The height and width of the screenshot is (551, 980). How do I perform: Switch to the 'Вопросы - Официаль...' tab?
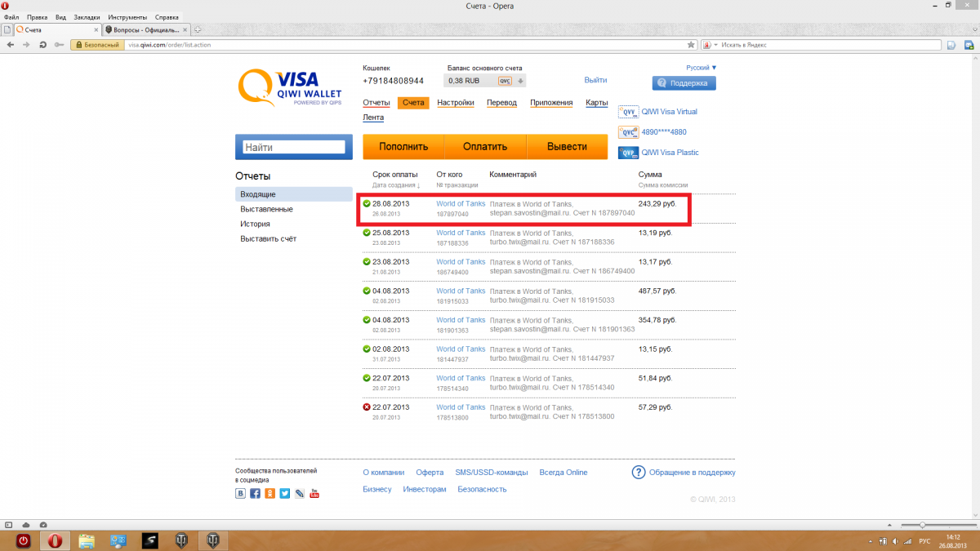point(146,29)
